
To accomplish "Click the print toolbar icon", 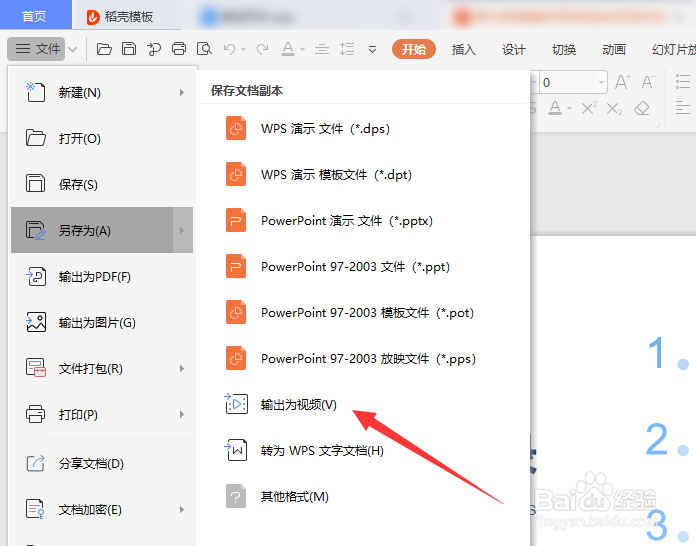I will click(179, 49).
